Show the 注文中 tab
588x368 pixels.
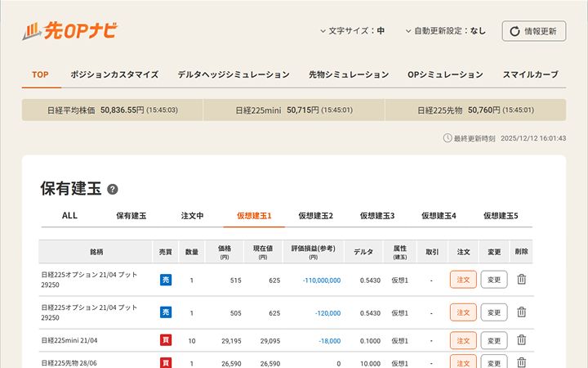(192, 216)
